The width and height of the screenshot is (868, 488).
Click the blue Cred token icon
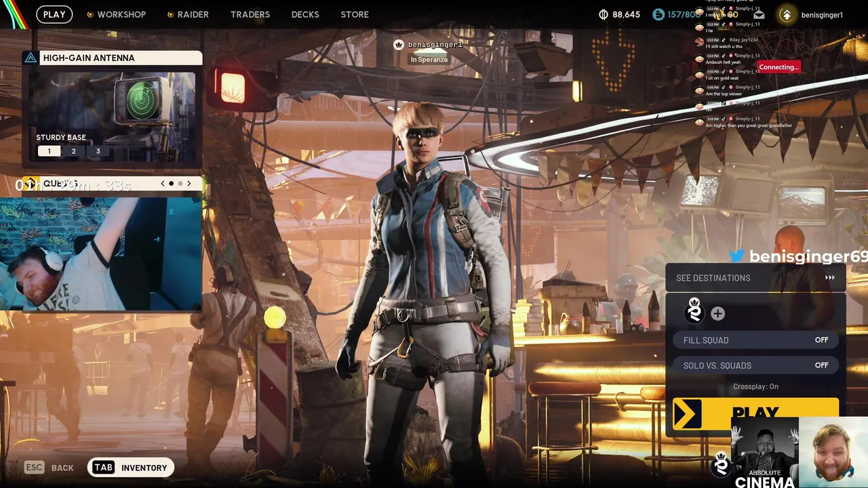tap(658, 14)
